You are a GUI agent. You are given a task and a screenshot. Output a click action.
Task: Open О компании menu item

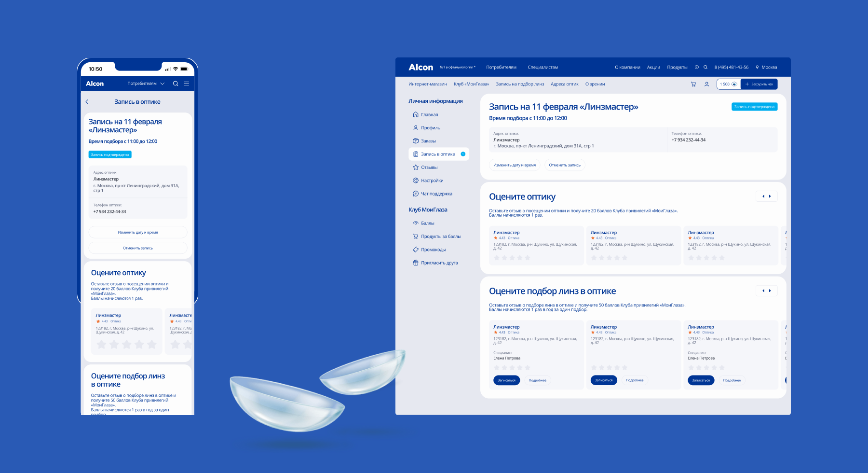pos(627,67)
